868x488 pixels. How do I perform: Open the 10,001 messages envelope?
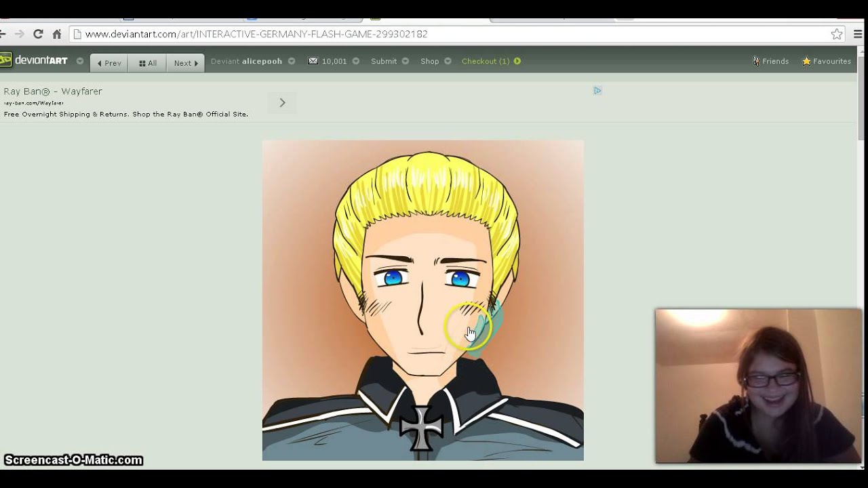[x=328, y=61]
